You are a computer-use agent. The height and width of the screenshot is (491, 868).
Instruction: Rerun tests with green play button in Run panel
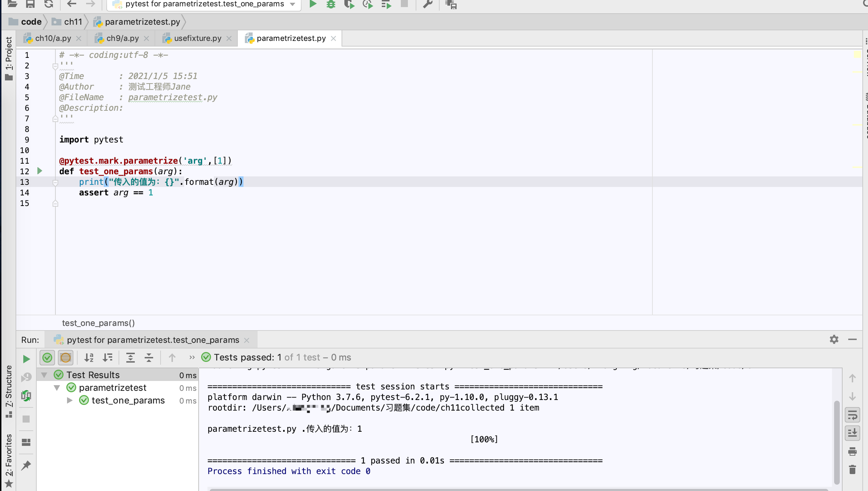tap(26, 359)
